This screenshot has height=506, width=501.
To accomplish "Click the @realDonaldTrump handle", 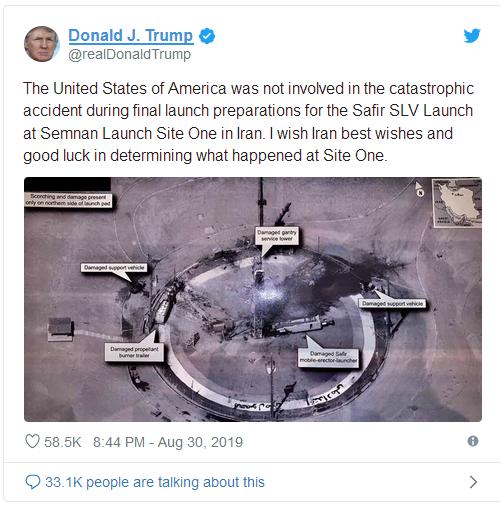I will (x=129, y=55).
